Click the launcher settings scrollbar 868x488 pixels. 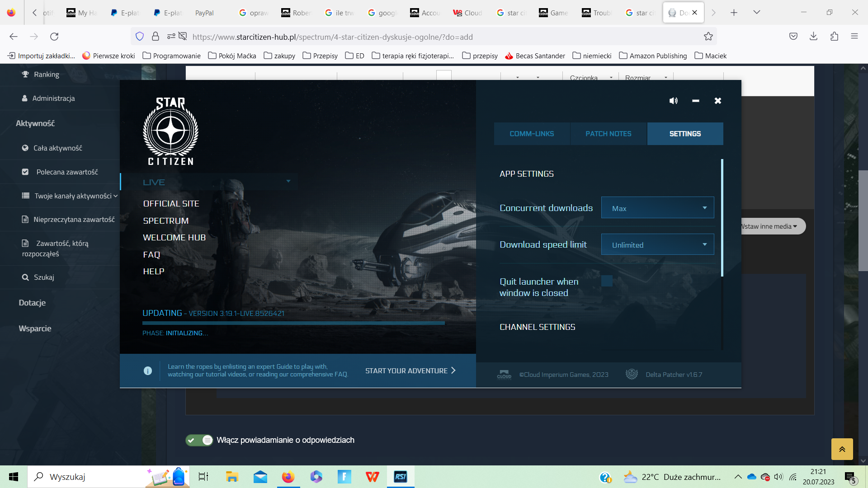pyautogui.click(x=722, y=218)
